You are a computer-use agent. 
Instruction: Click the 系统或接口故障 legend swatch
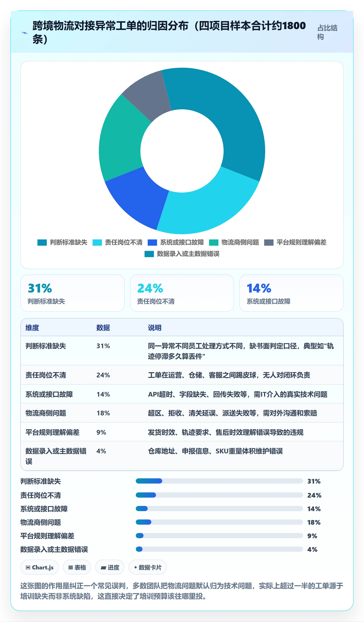152,243
